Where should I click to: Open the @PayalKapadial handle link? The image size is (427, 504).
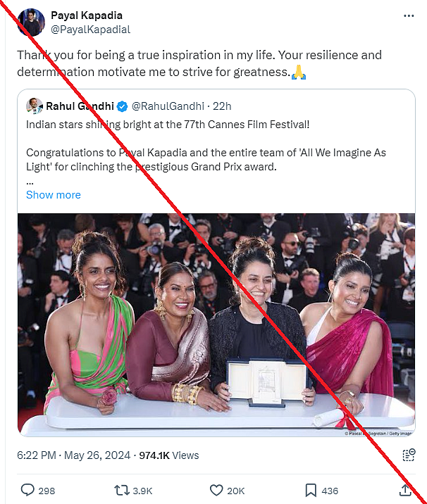tap(91, 30)
